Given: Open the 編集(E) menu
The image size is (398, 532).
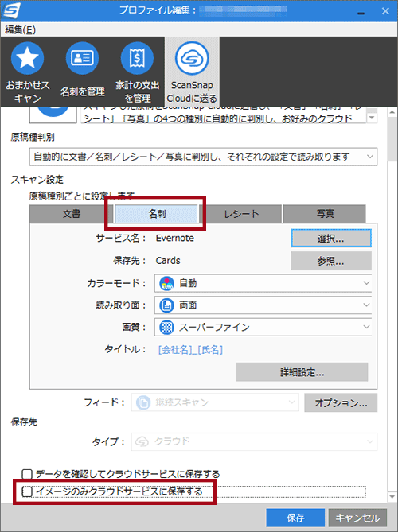Looking at the screenshot, I should (21, 30).
